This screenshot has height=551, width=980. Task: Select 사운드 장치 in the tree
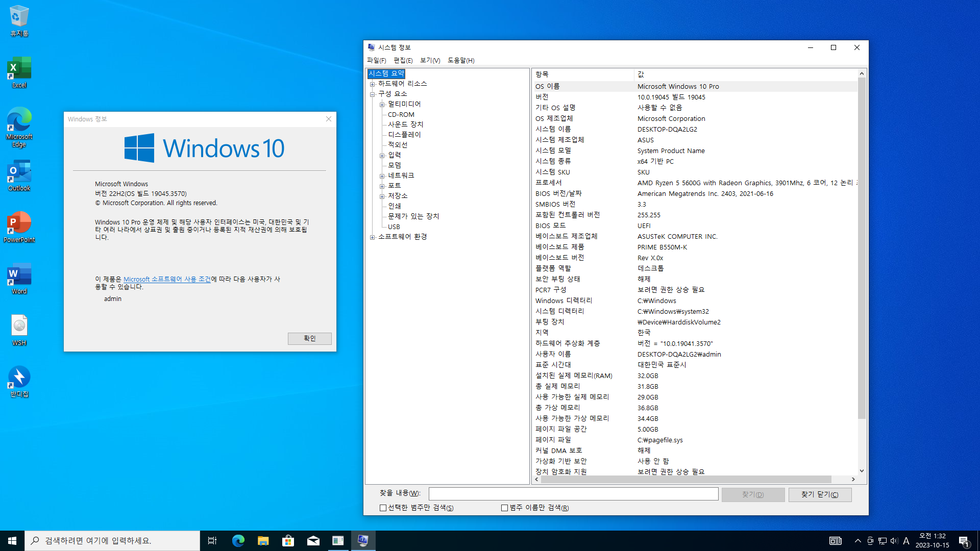coord(406,124)
